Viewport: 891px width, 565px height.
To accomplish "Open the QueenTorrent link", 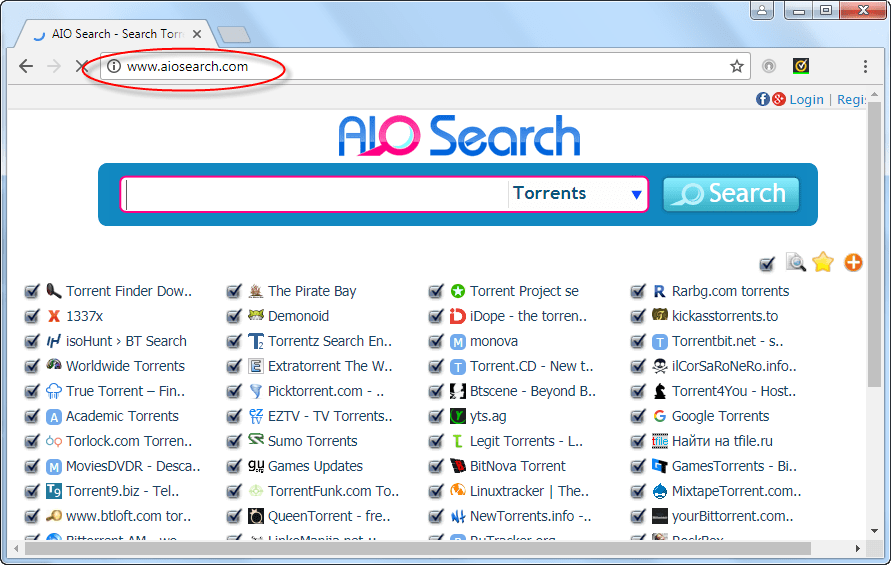I will [x=329, y=516].
